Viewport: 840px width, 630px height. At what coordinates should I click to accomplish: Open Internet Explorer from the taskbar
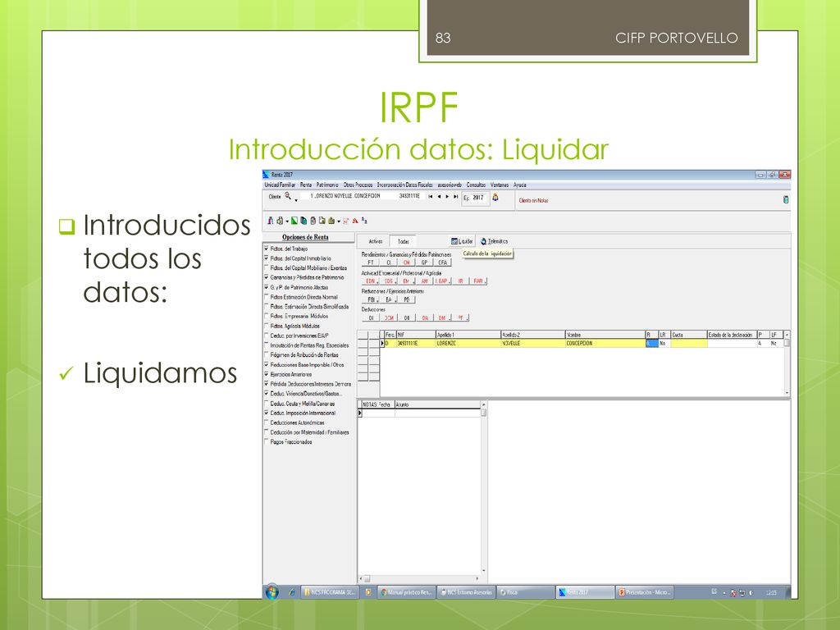click(x=292, y=592)
